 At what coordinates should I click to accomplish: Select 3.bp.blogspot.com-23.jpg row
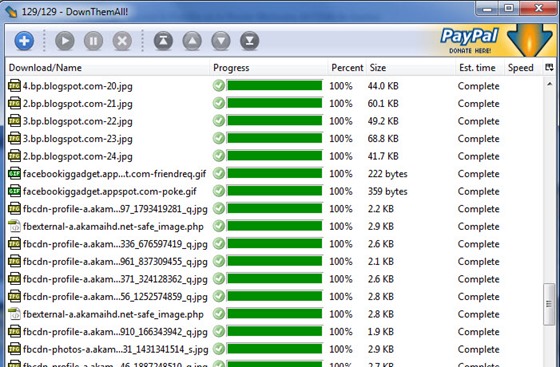[x=274, y=138]
